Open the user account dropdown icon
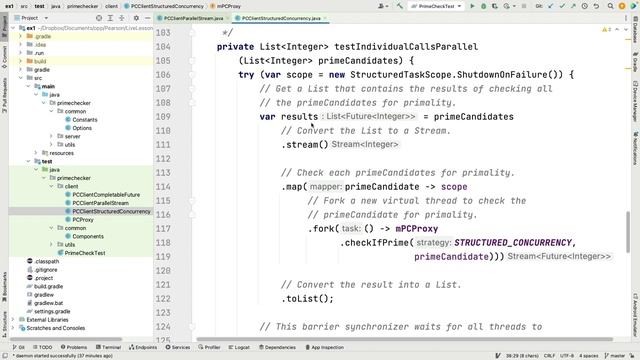 pos(382,6)
